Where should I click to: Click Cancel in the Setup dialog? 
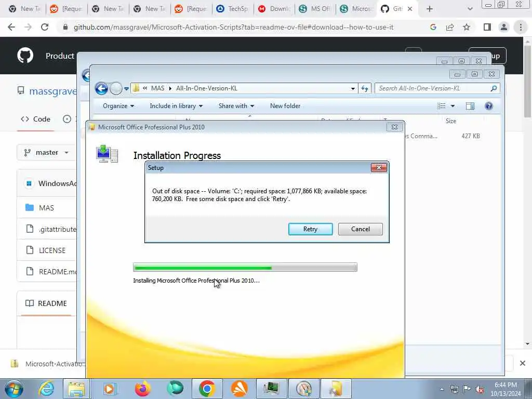click(x=361, y=229)
